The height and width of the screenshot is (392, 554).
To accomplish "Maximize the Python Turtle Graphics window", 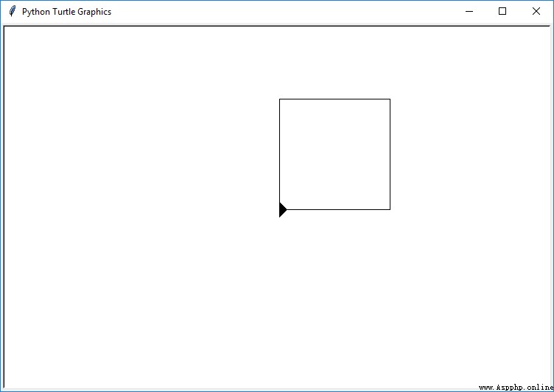I will [x=502, y=12].
